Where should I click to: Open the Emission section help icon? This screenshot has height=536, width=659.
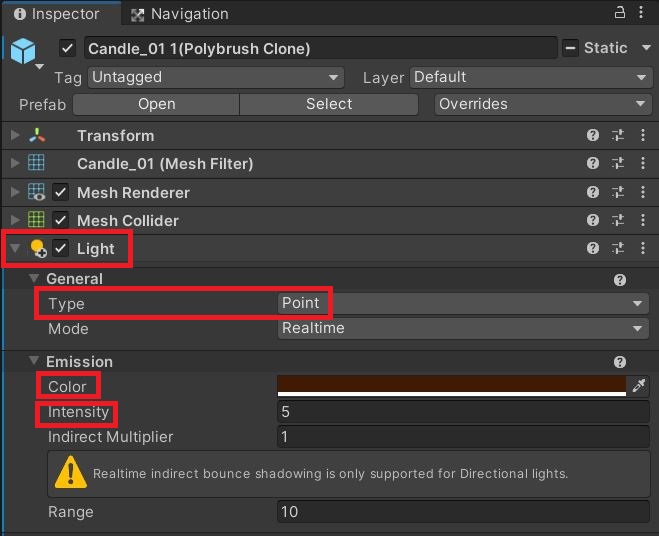click(619, 362)
